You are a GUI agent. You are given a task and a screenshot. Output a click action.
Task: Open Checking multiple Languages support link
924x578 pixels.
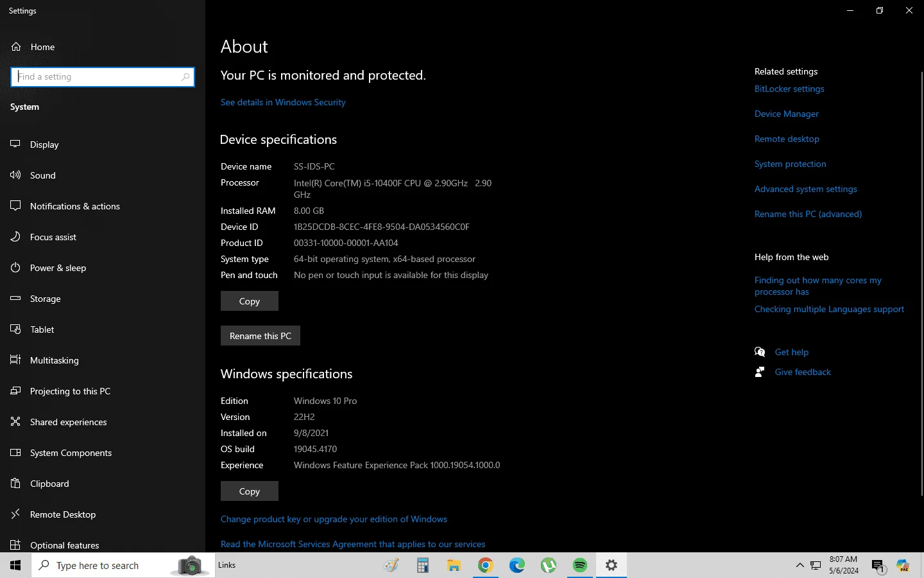pyautogui.click(x=829, y=309)
